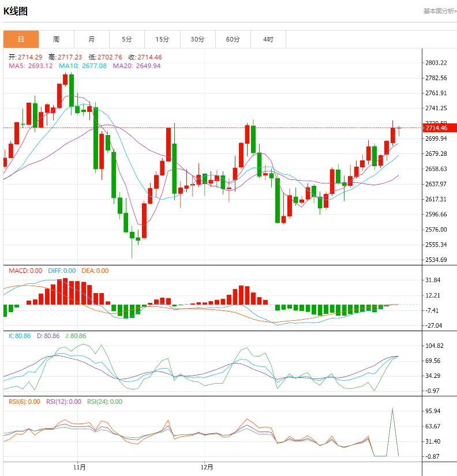
Task: Open the 15分 interval tab
Action: click(162, 39)
